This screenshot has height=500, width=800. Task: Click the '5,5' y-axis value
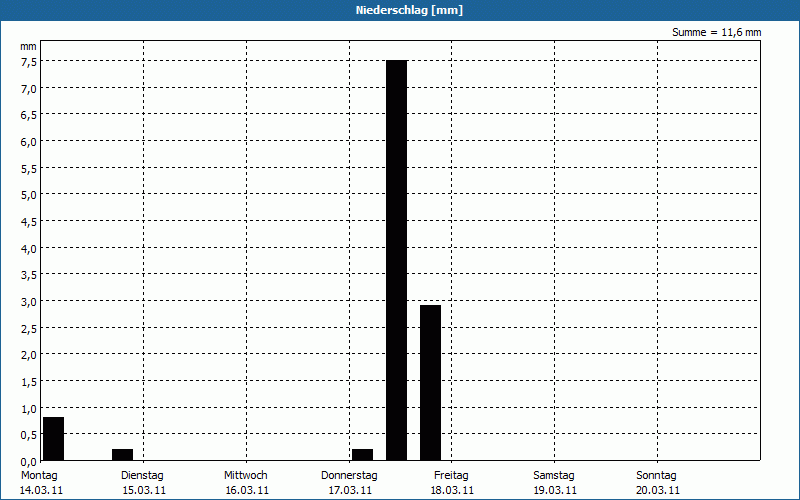coord(29,169)
